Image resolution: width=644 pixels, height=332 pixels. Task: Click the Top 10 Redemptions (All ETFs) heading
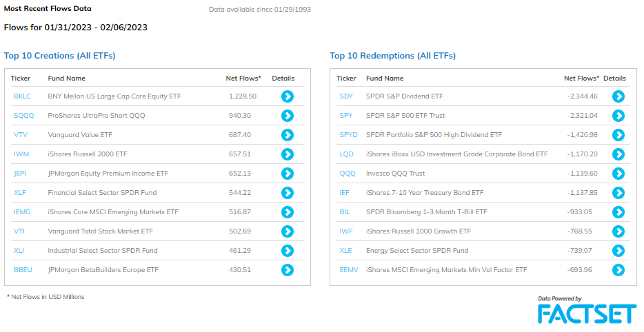click(392, 56)
